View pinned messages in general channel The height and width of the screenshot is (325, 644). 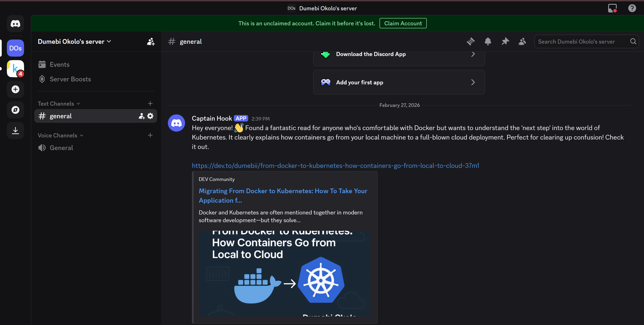coord(505,41)
